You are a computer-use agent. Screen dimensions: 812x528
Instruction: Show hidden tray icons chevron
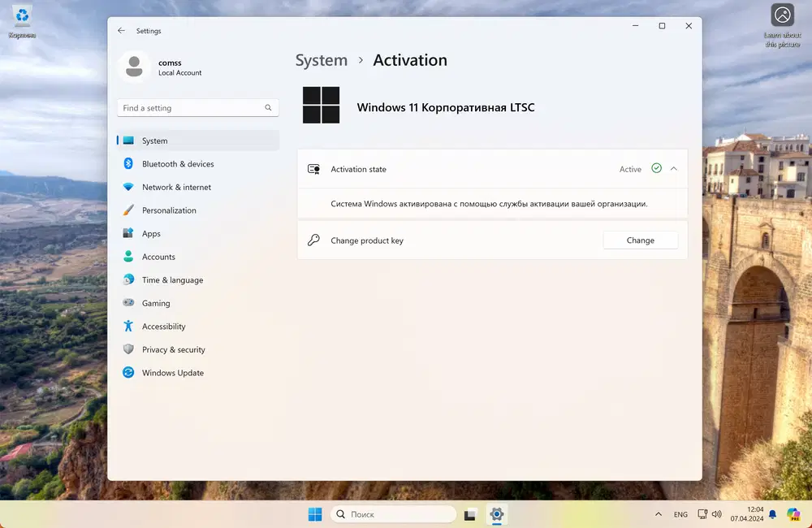[659, 514]
